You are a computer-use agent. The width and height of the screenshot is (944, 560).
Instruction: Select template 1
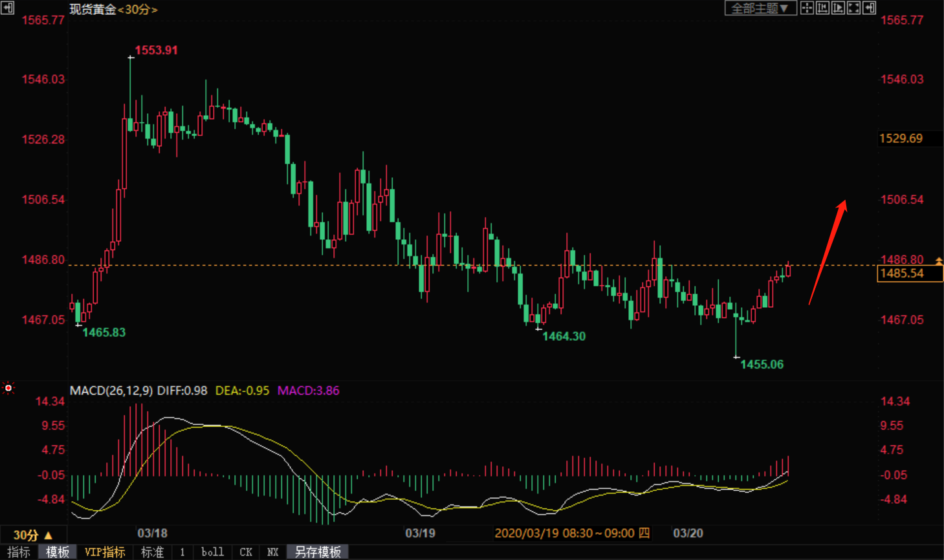point(182,552)
